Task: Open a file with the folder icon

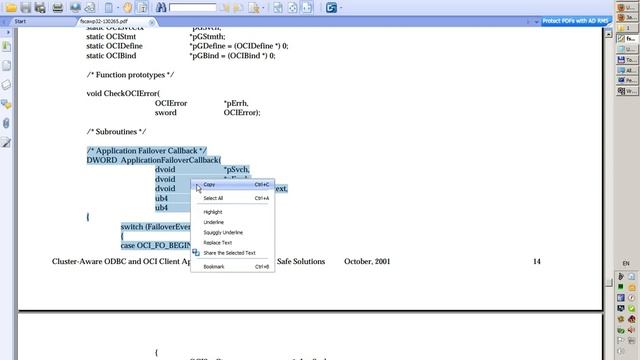Action: point(11,7)
